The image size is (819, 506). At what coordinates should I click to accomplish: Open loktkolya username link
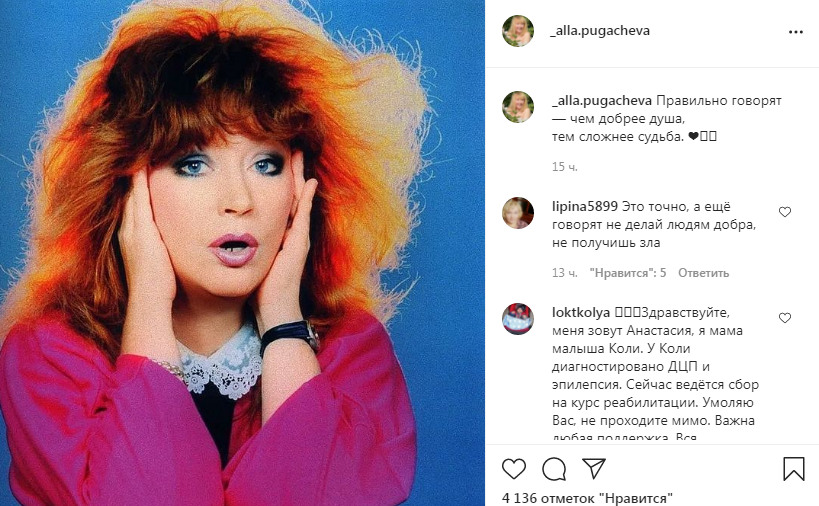point(581,313)
